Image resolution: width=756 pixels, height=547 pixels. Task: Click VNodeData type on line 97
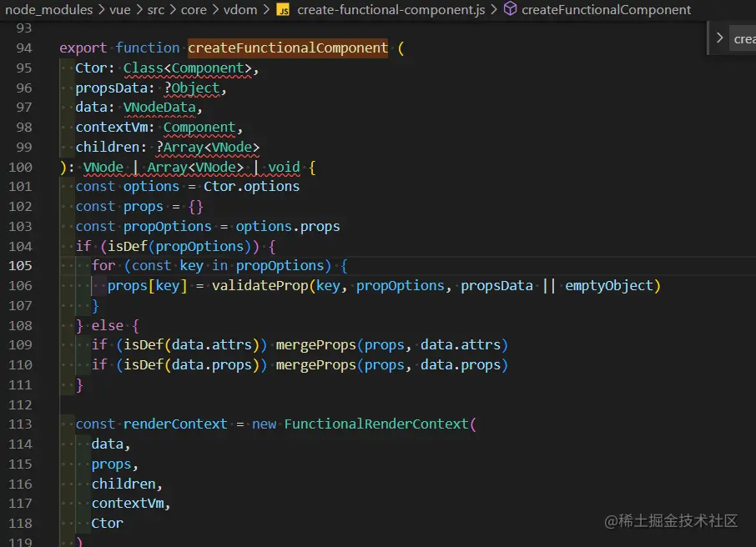click(159, 108)
